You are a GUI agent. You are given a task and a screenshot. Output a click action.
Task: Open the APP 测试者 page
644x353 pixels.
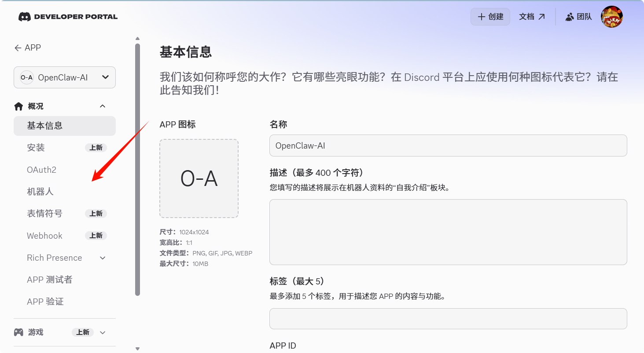tap(65, 280)
